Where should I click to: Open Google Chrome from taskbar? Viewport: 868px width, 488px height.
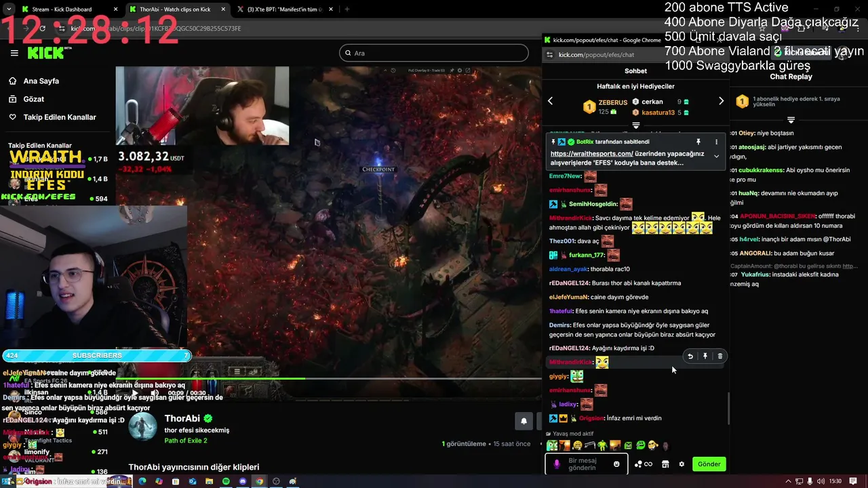coord(259,481)
